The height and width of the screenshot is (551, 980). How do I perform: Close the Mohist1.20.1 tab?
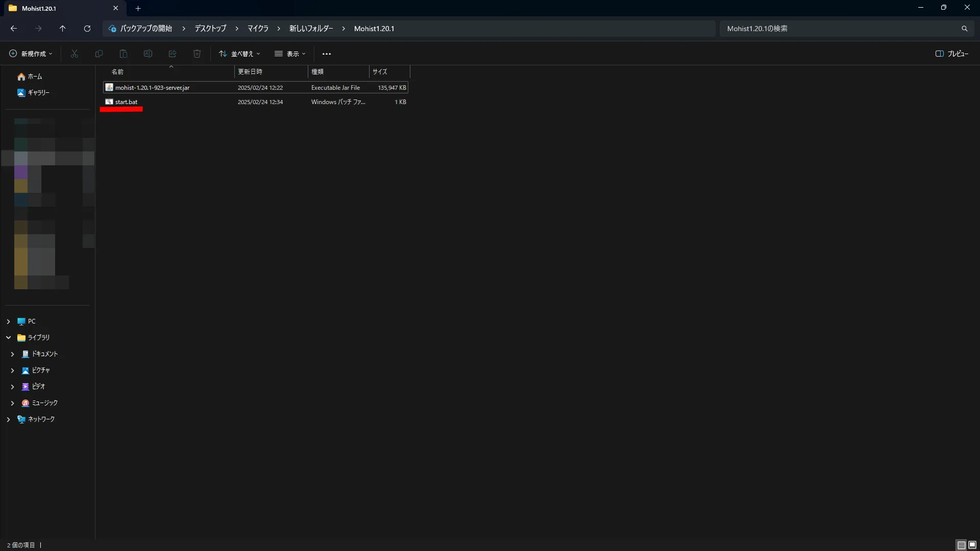(x=115, y=8)
